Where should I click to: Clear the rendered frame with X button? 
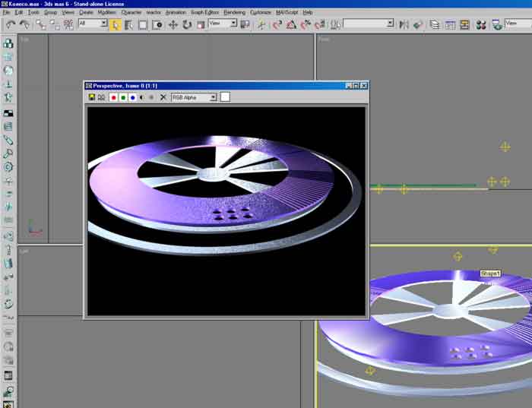(x=163, y=98)
